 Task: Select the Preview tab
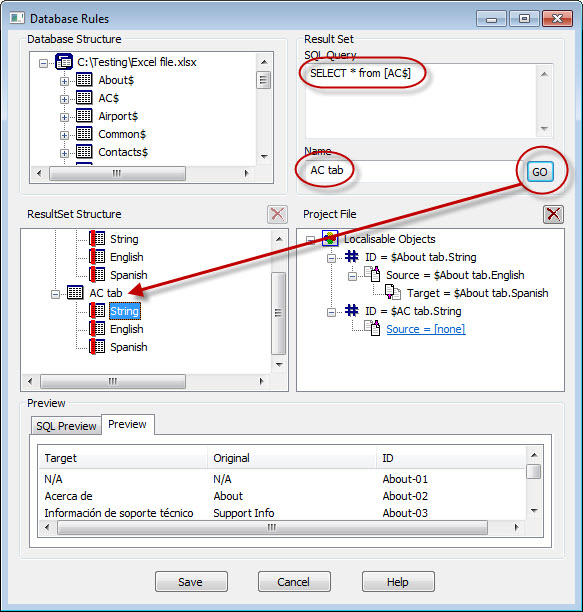click(128, 424)
